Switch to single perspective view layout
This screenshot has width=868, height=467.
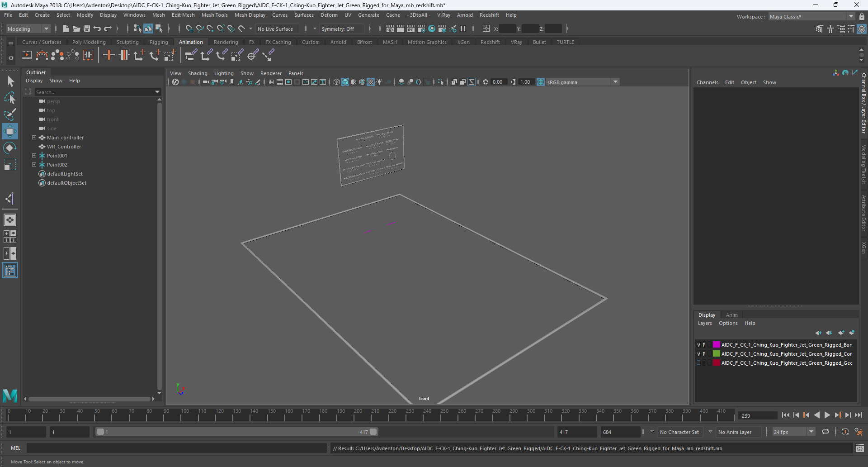tap(10, 220)
